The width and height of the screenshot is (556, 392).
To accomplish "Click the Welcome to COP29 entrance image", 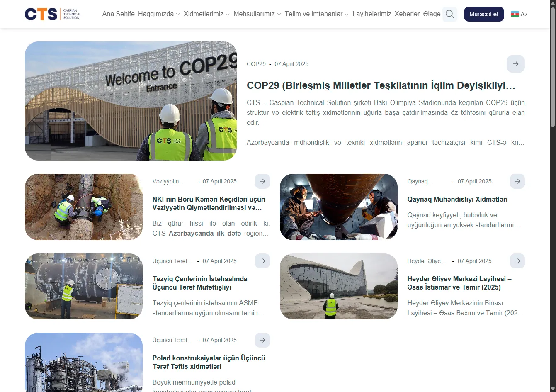I will point(131,101).
